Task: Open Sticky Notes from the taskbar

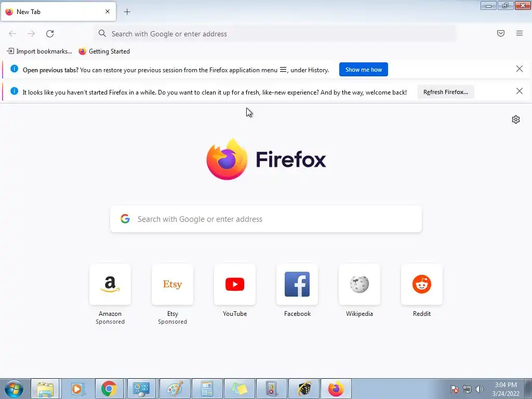Action: (239, 389)
